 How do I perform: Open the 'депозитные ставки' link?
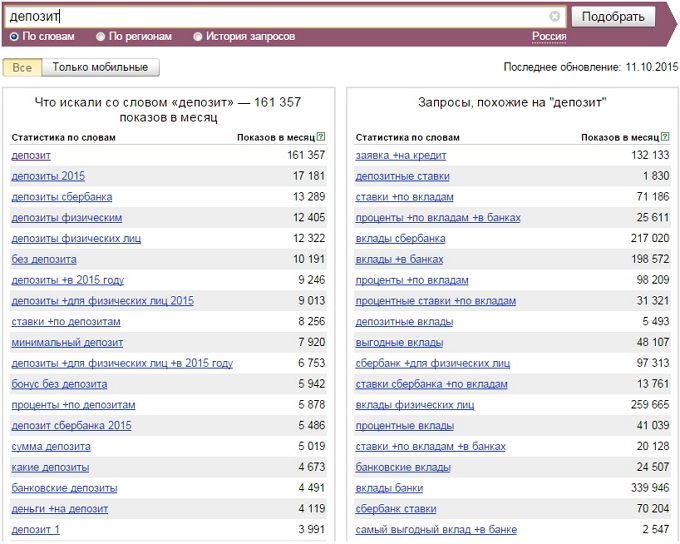402,176
